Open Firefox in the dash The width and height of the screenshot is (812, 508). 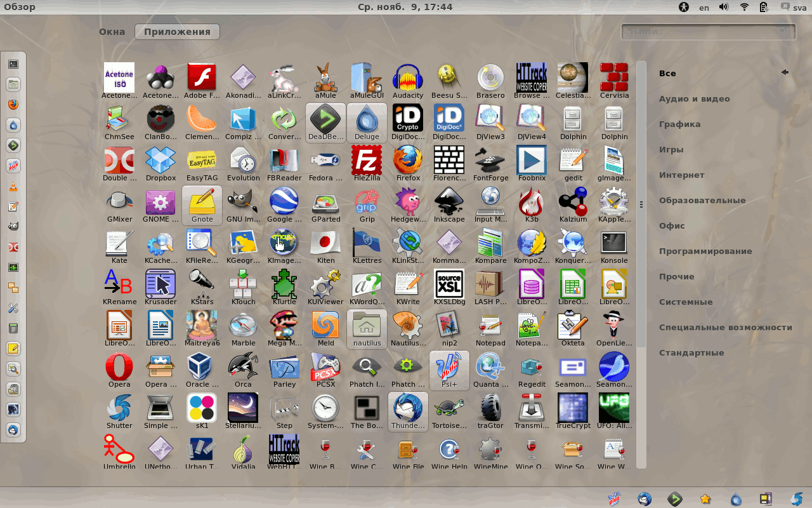click(13, 105)
